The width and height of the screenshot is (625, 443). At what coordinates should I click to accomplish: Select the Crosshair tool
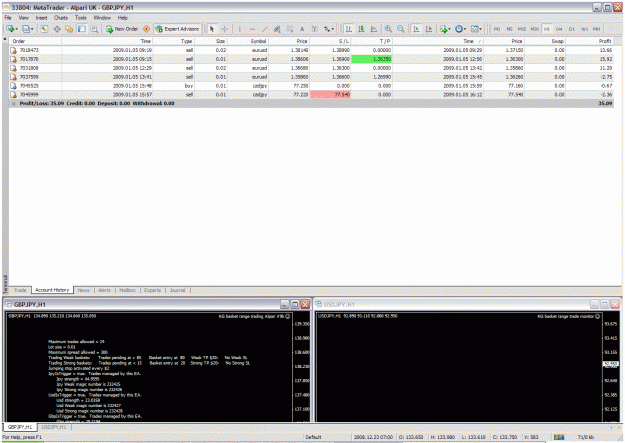225,29
